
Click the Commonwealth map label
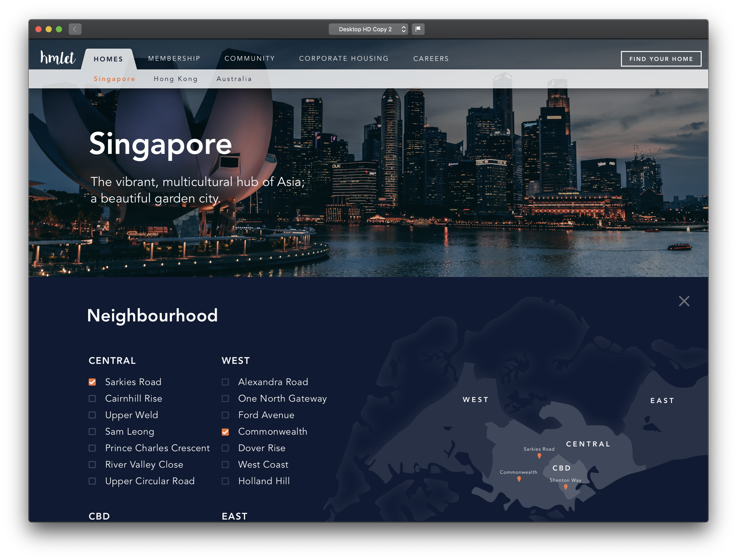click(x=518, y=472)
